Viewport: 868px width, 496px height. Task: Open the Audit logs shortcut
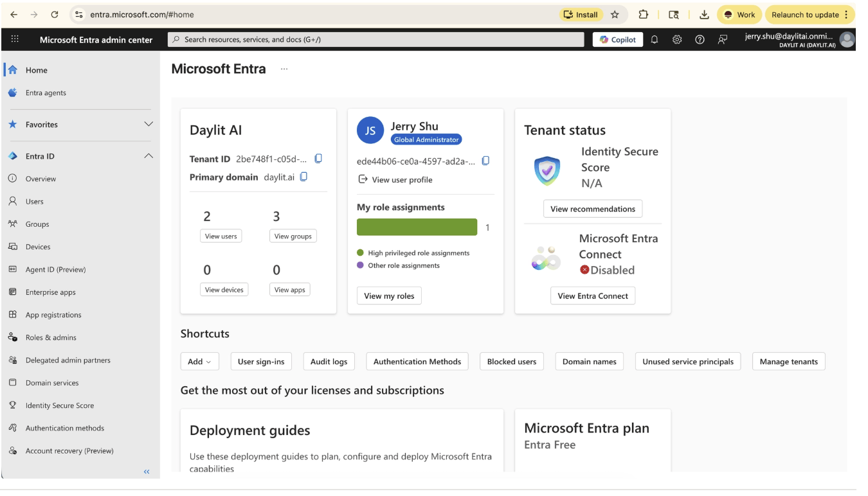[329, 362]
